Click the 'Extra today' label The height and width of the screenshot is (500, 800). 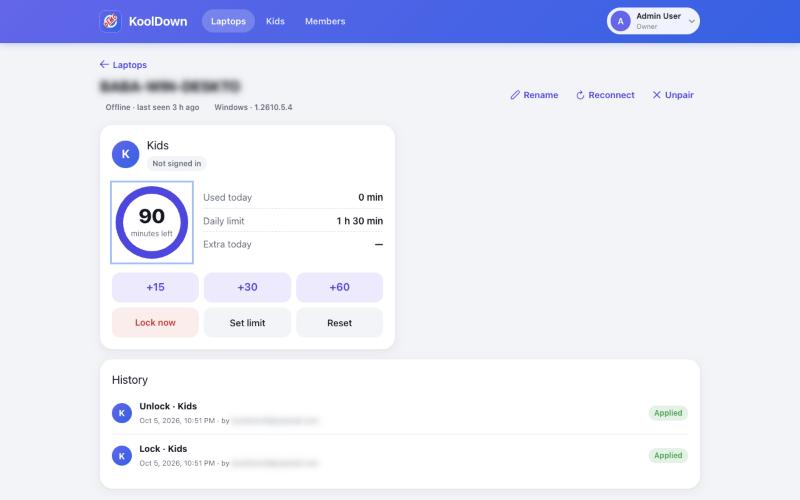coord(227,244)
